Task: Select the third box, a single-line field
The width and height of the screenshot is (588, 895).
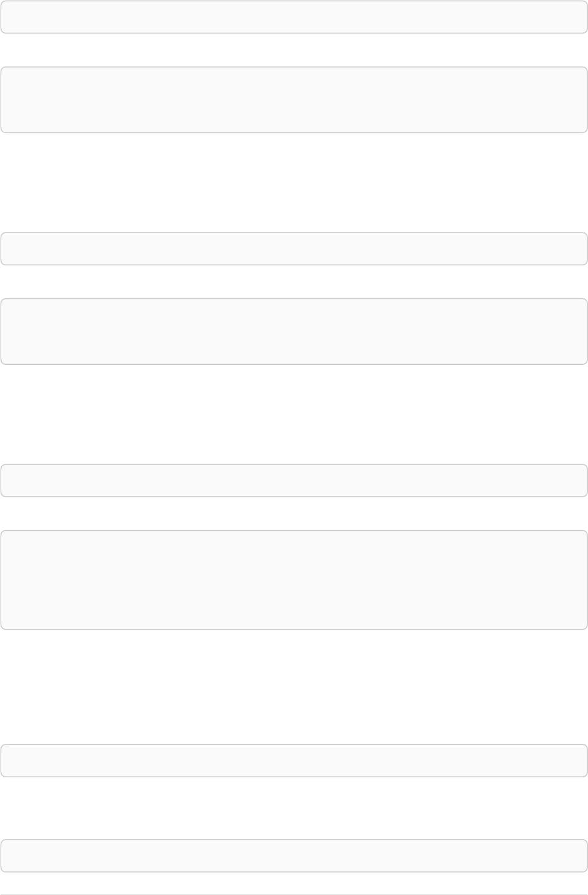Action: (294, 248)
